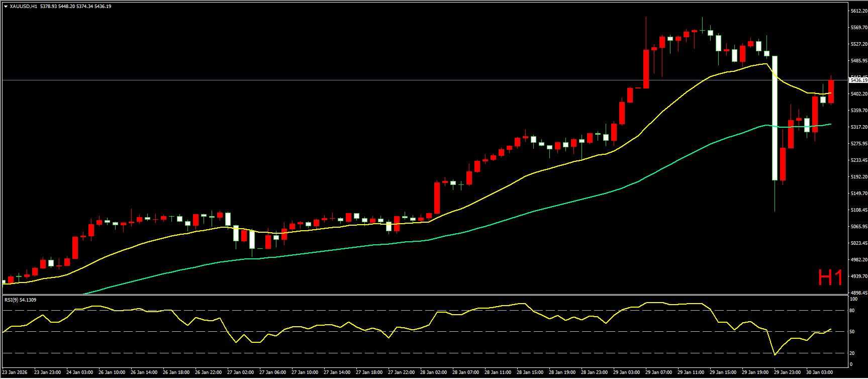Image resolution: width=868 pixels, height=379 pixels.
Task: Click the 30 Jan 03:00 time label
Action: [x=819, y=372]
